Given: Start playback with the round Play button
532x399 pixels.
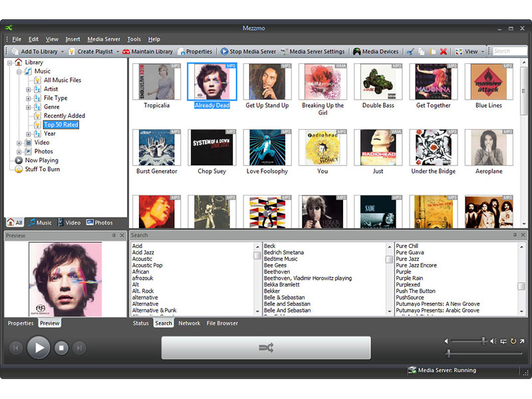Looking at the screenshot, I should click(39, 347).
